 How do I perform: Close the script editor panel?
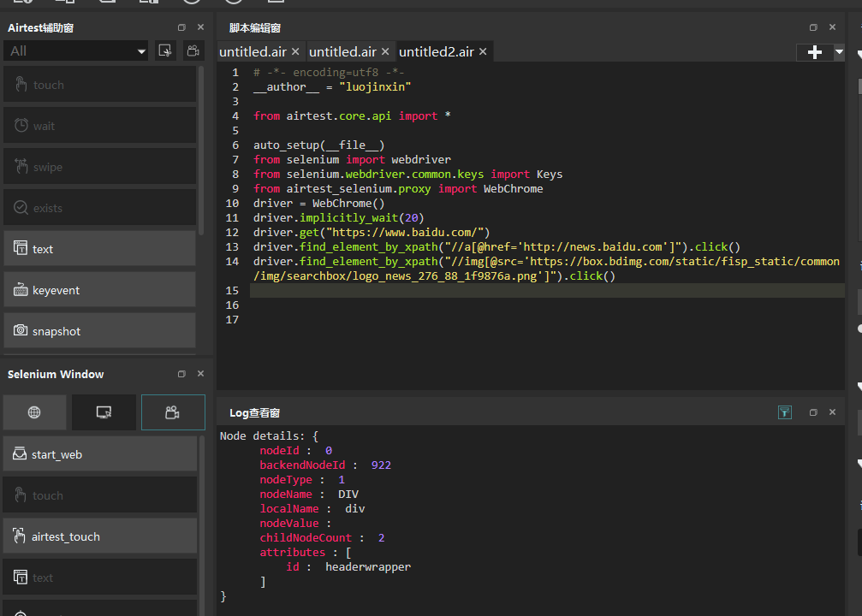832,27
